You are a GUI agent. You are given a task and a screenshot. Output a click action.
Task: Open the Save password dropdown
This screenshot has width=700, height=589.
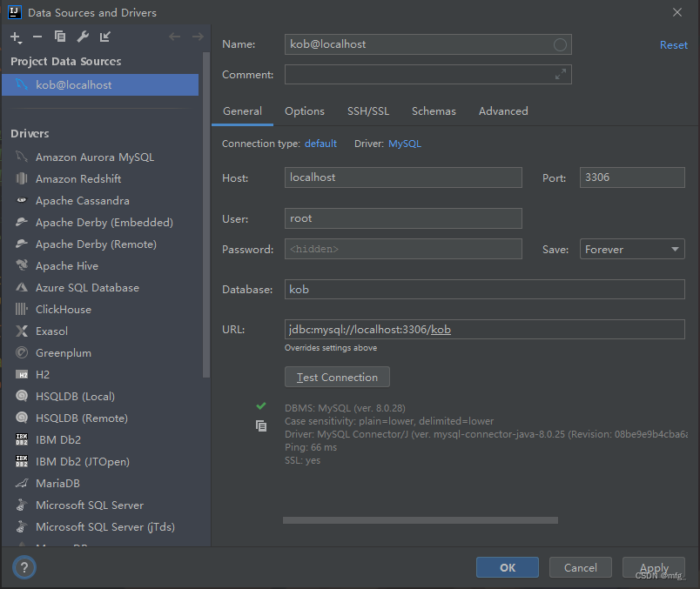(632, 250)
